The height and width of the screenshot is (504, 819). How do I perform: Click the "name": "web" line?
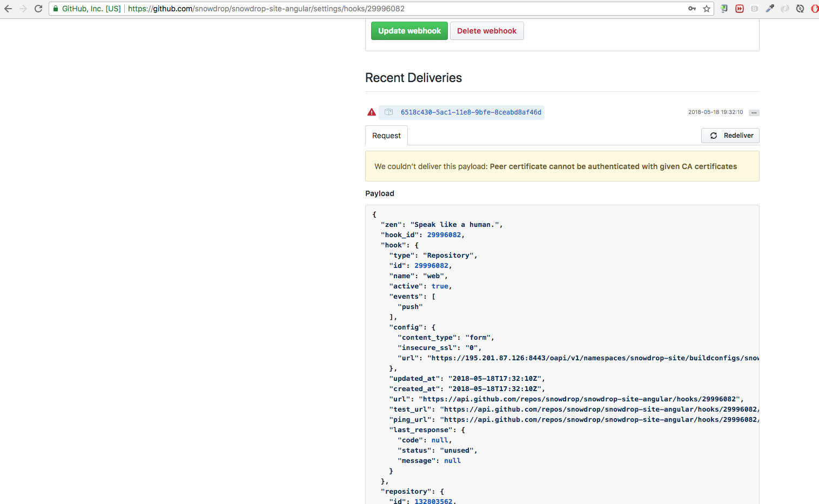(x=419, y=276)
